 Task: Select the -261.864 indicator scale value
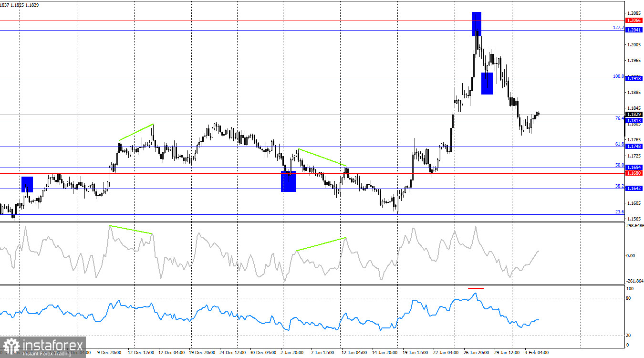tap(634, 282)
